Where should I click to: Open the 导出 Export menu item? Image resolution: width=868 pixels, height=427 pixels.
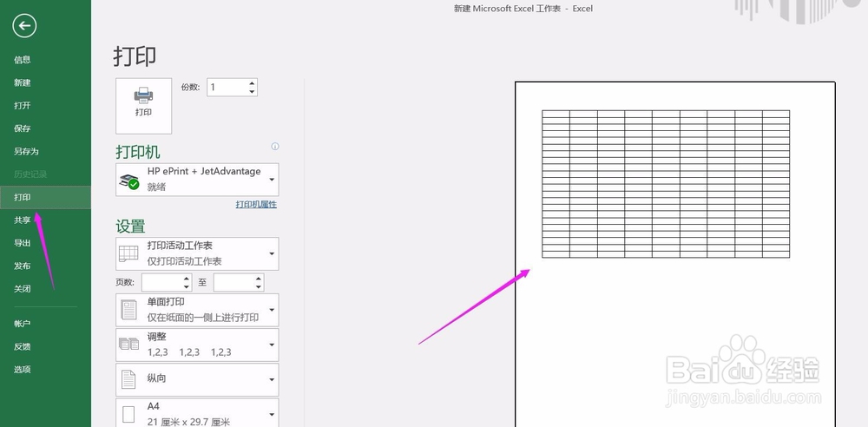click(x=45, y=243)
